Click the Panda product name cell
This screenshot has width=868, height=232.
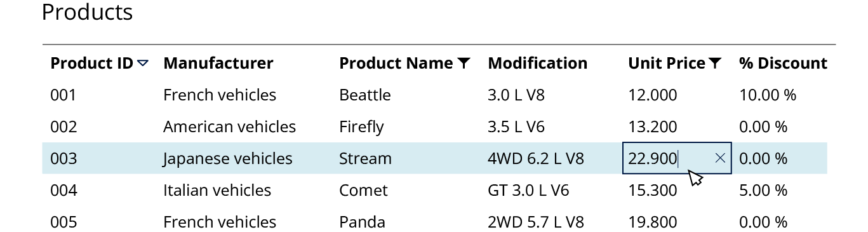click(362, 222)
